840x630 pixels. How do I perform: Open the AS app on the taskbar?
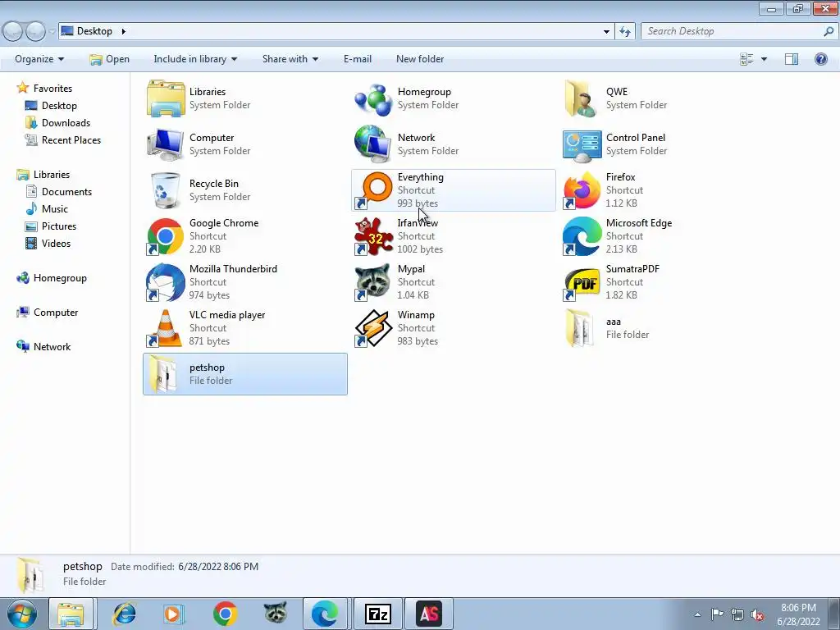[x=429, y=614]
